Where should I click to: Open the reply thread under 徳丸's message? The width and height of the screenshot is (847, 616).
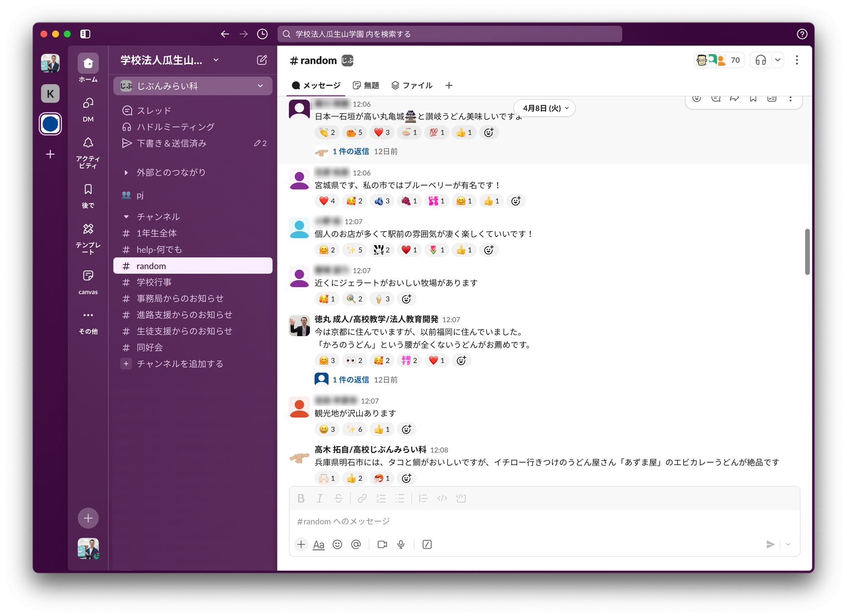tap(351, 379)
